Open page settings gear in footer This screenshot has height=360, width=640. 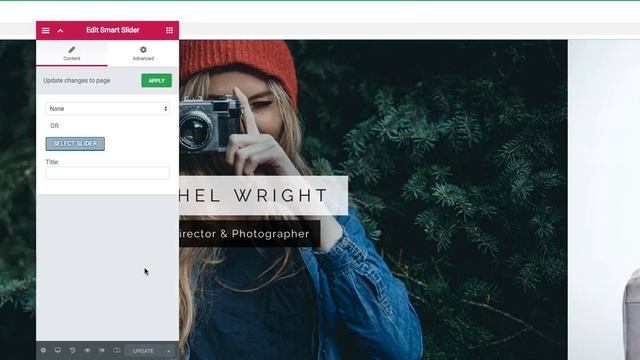pos(43,350)
